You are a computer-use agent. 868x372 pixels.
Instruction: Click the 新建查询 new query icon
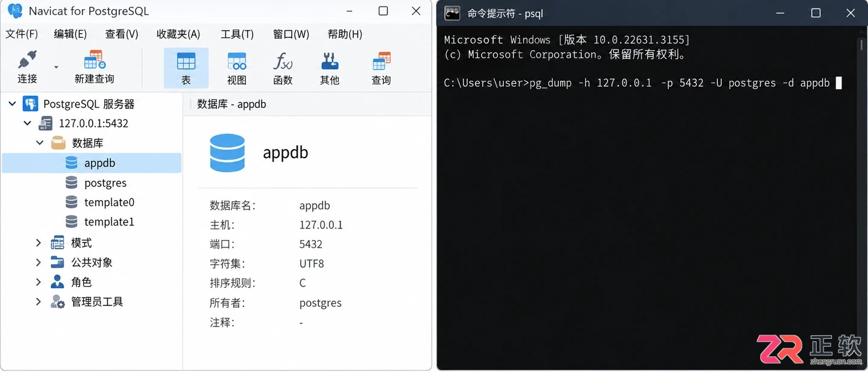[95, 60]
